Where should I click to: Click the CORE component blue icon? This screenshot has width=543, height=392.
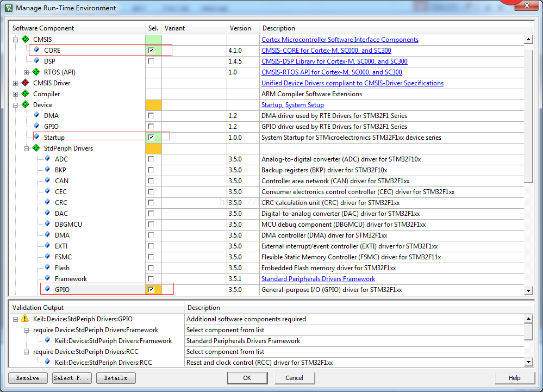[x=37, y=50]
